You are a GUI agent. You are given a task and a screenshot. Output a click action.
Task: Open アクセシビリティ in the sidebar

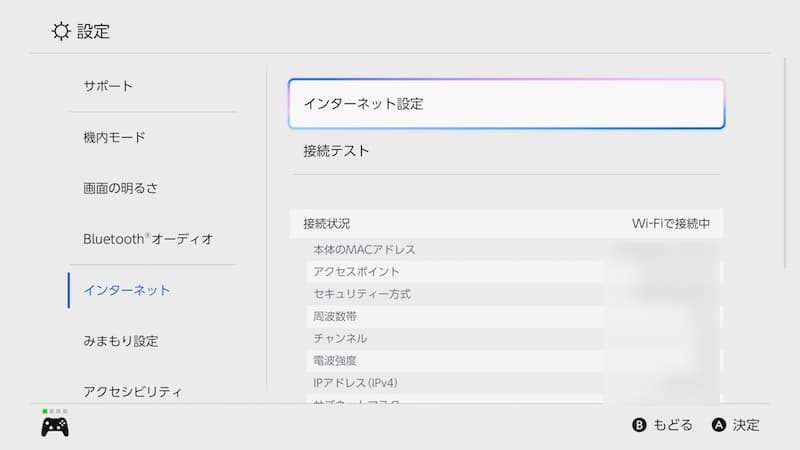tap(133, 392)
